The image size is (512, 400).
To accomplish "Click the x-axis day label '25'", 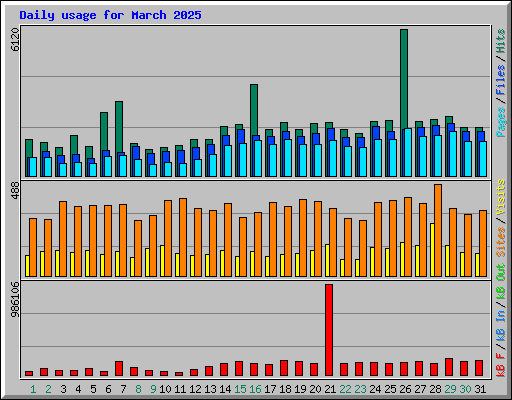I will coord(390,389).
